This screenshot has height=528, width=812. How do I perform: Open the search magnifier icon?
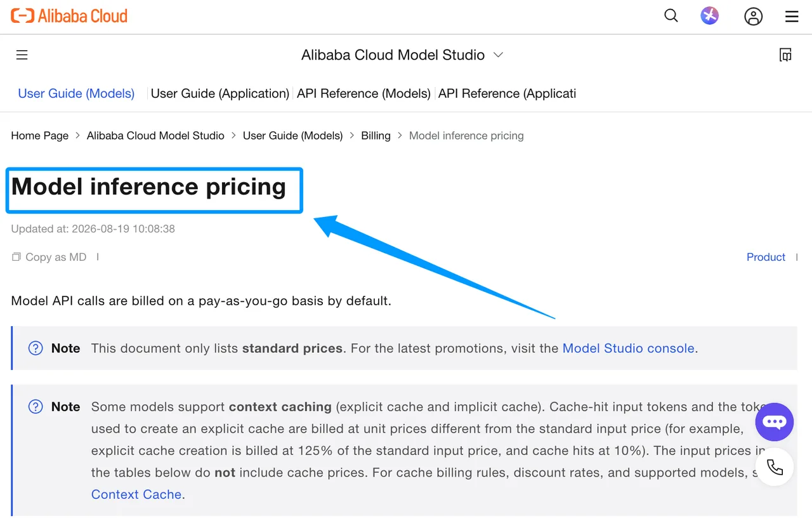(x=671, y=16)
